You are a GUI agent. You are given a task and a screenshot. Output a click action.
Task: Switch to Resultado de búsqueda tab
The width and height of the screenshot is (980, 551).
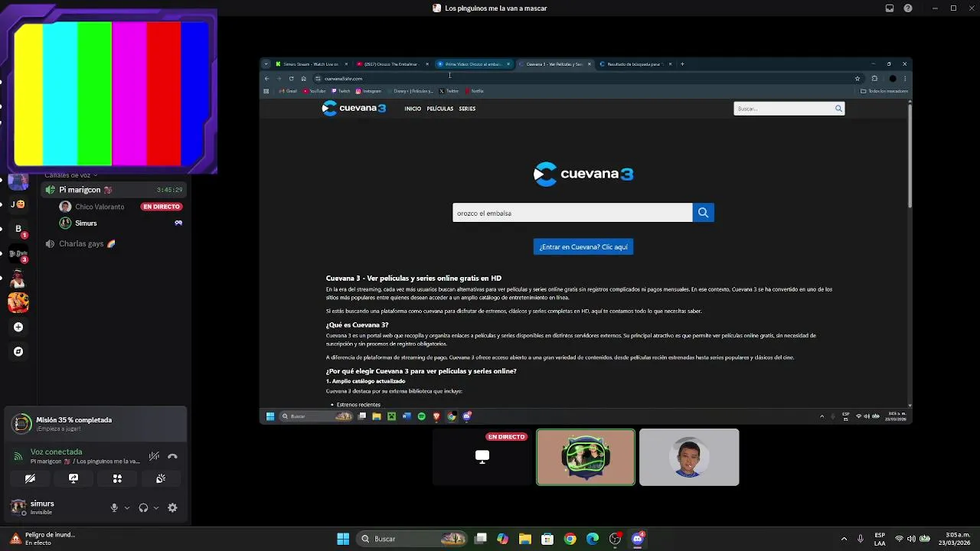pyautogui.click(x=635, y=64)
